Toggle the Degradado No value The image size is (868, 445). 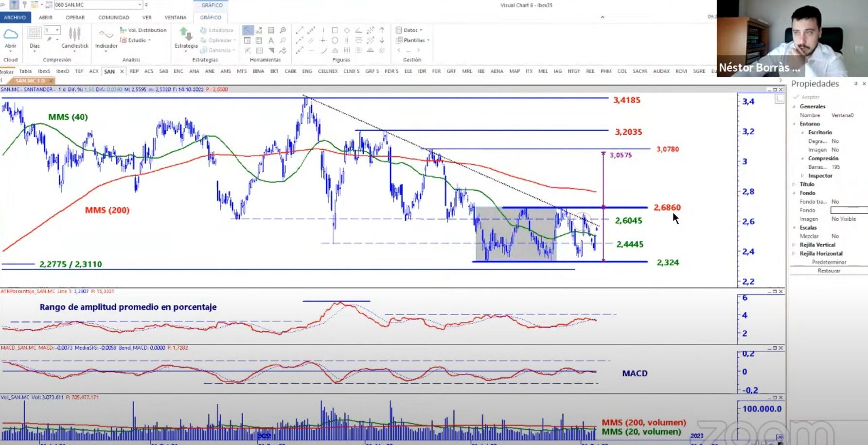835,141
